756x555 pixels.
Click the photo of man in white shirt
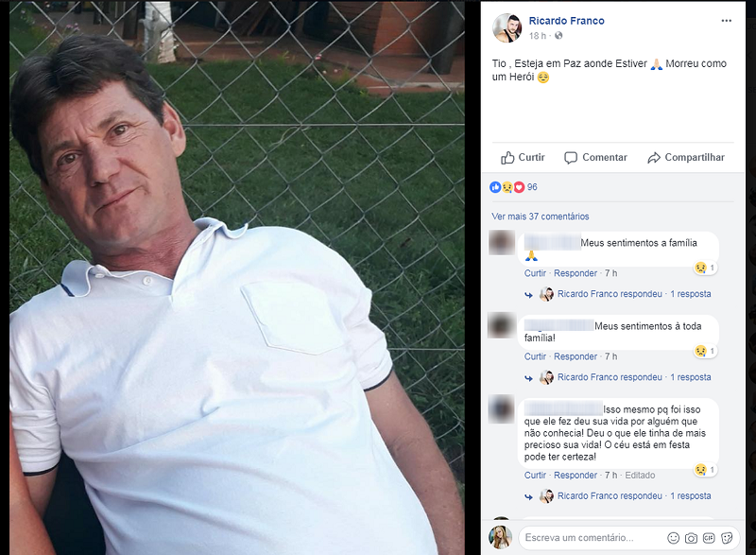tap(237, 278)
